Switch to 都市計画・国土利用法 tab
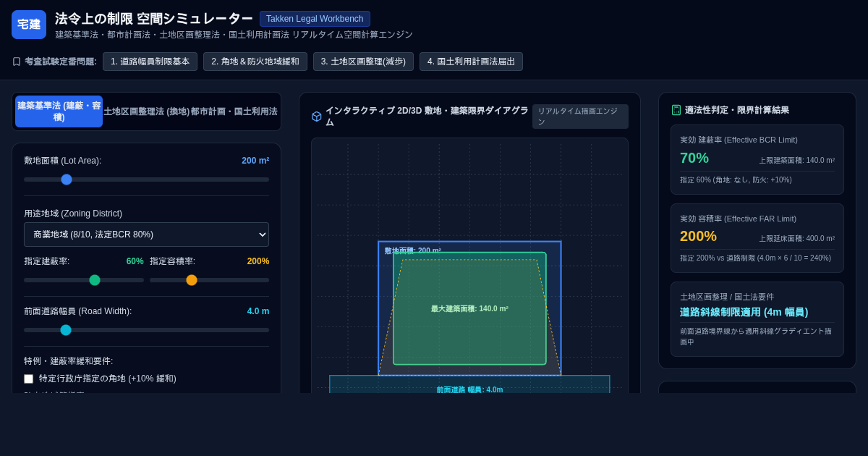 (234, 111)
